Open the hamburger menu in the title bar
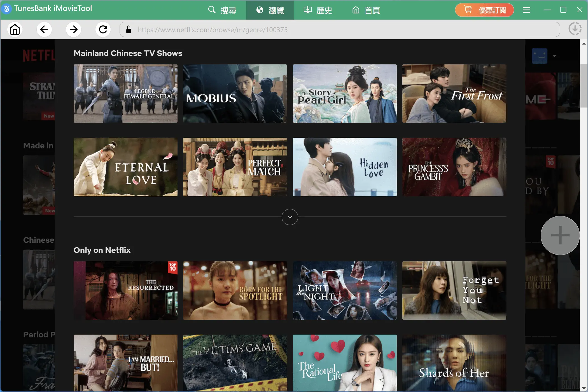Screen dimensions: 588x392 pyautogui.click(x=526, y=10)
